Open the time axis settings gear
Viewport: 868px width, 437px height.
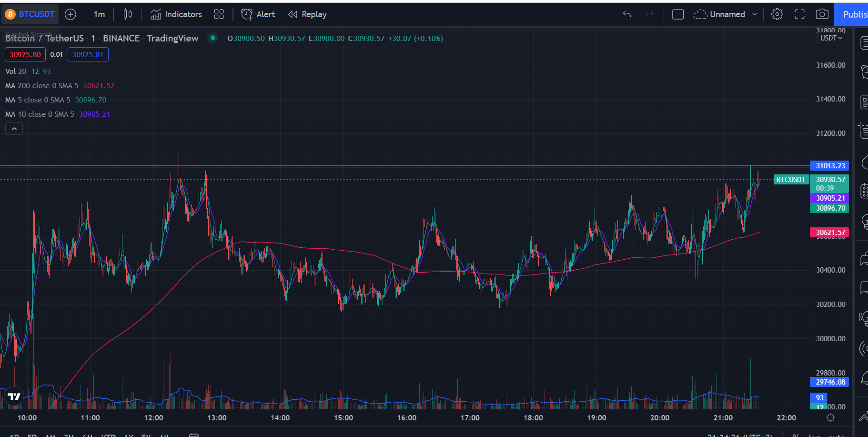click(x=830, y=418)
